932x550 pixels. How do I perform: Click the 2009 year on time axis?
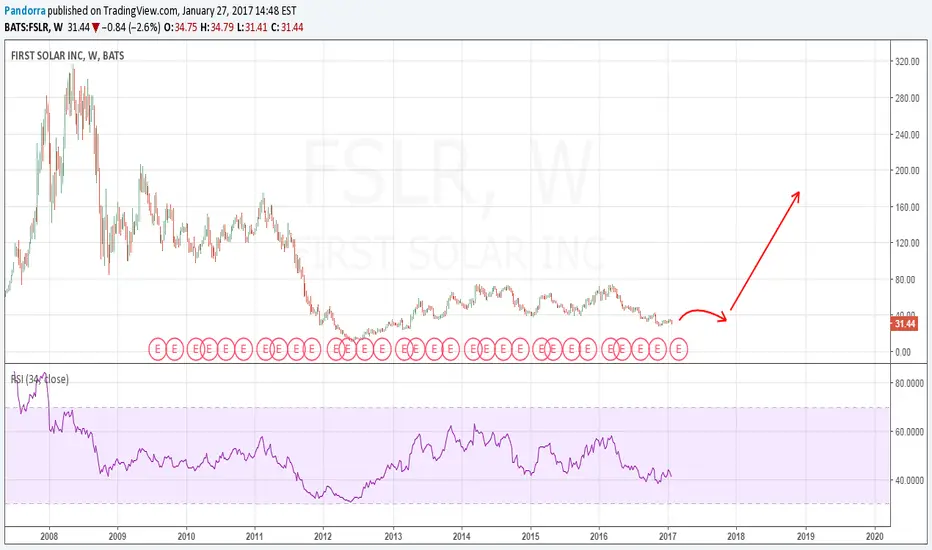[x=117, y=536]
